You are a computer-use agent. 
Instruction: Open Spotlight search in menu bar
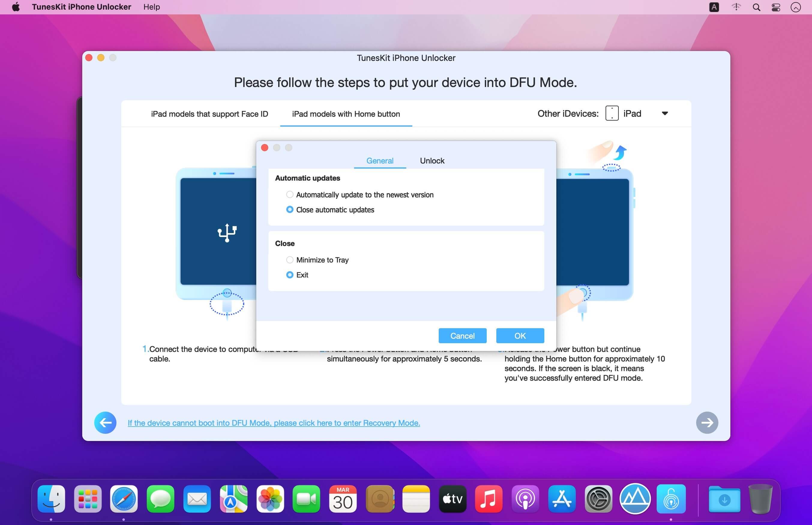pos(756,7)
